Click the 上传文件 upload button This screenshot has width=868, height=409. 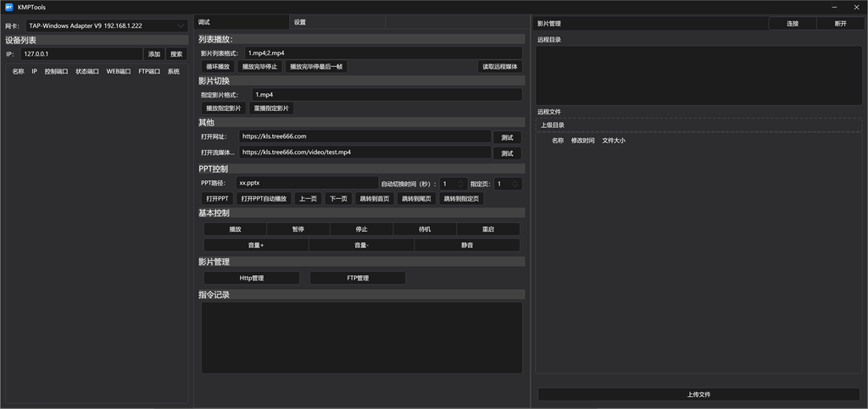(x=698, y=395)
